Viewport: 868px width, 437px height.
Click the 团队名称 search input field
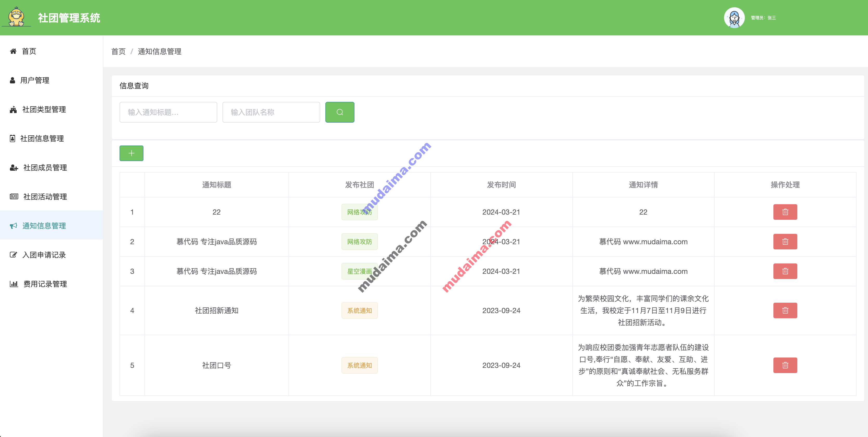click(x=271, y=112)
